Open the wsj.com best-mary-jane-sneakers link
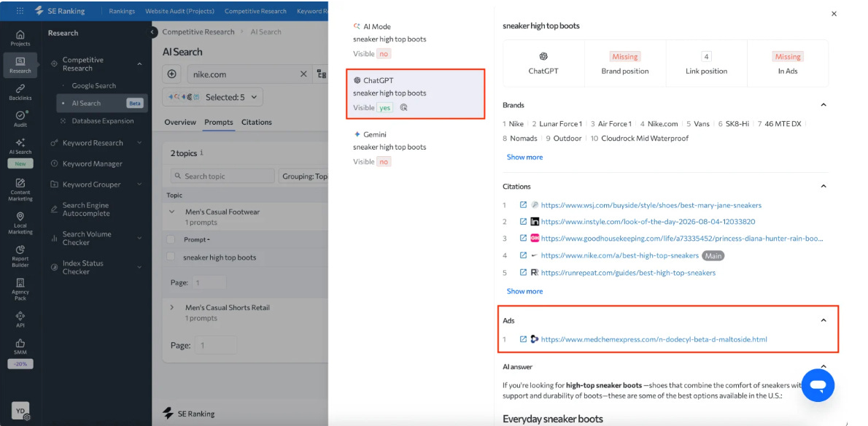This screenshot has height=426, width=868. tap(651, 205)
